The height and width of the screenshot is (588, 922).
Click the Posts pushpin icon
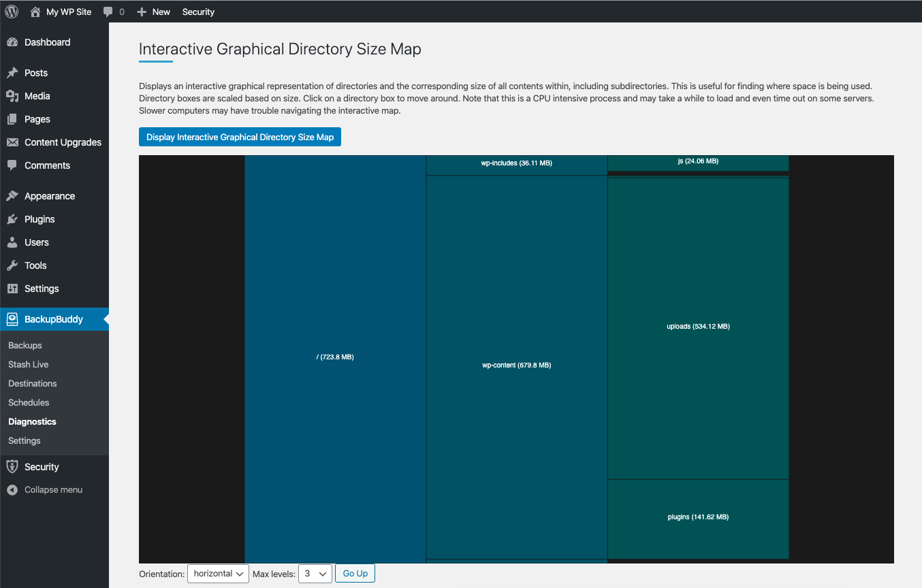pos(12,73)
